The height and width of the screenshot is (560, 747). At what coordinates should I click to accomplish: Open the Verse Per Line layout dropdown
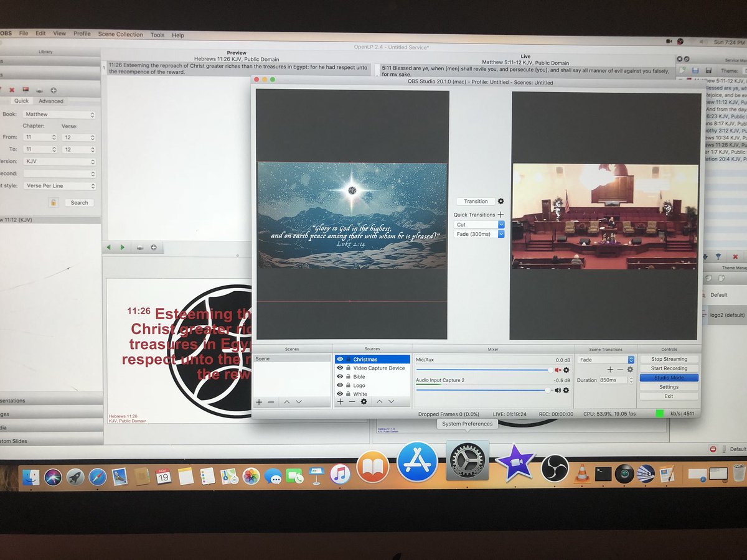[60, 185]
